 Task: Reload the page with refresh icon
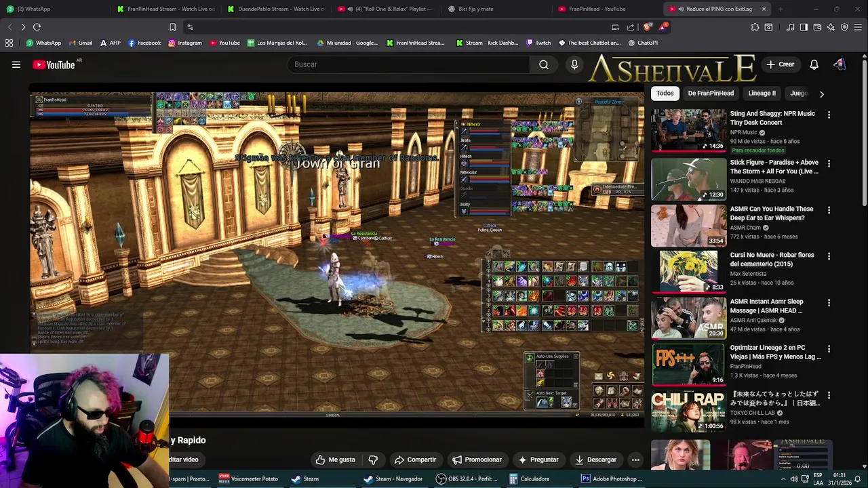pyautogui.click(x=37, y=27)
